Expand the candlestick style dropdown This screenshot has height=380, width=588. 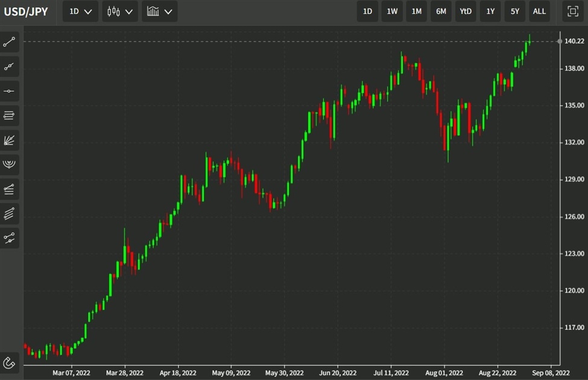119,11
